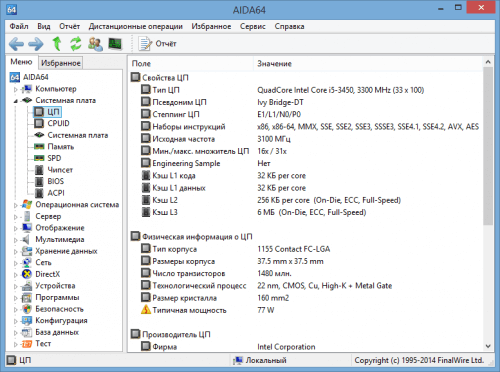Expand the Операционная система node
This screenshot has width=500, height=372.
coord(16,205)
